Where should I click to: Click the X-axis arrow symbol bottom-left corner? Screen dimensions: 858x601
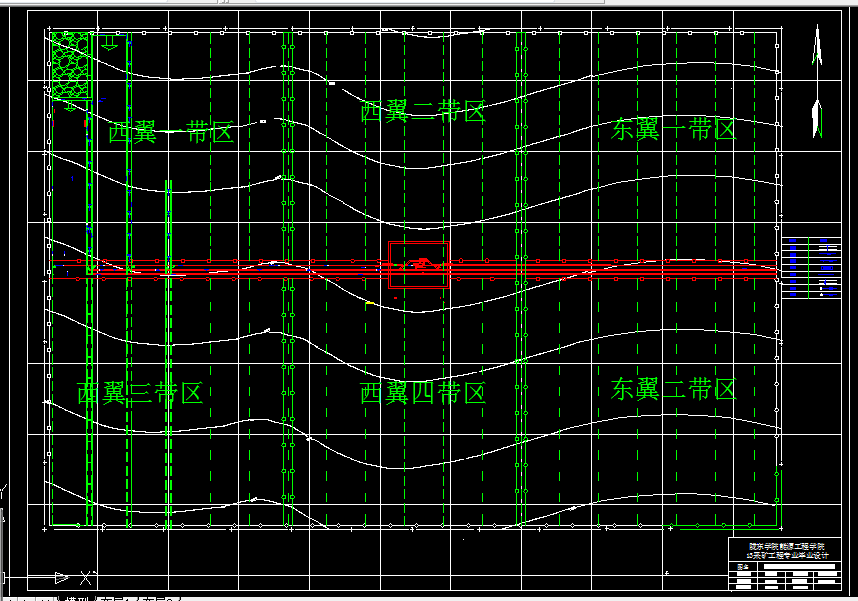(62, 576)
